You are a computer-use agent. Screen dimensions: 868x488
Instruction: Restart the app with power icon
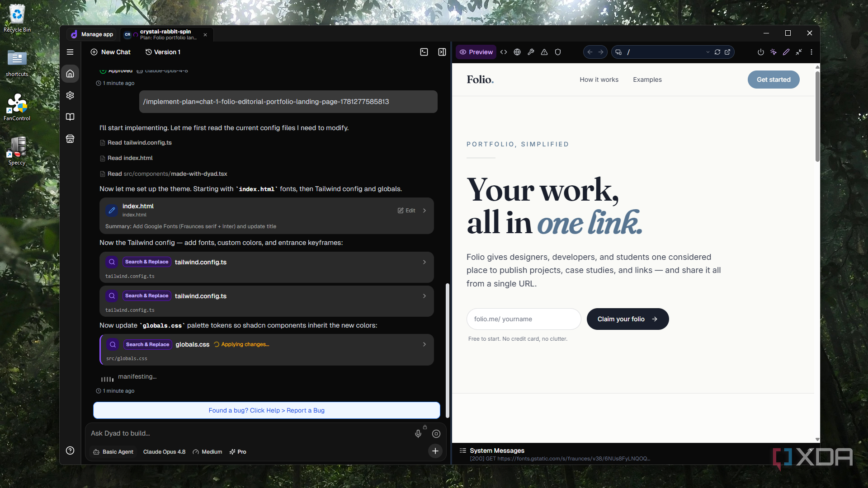point(761,52)
